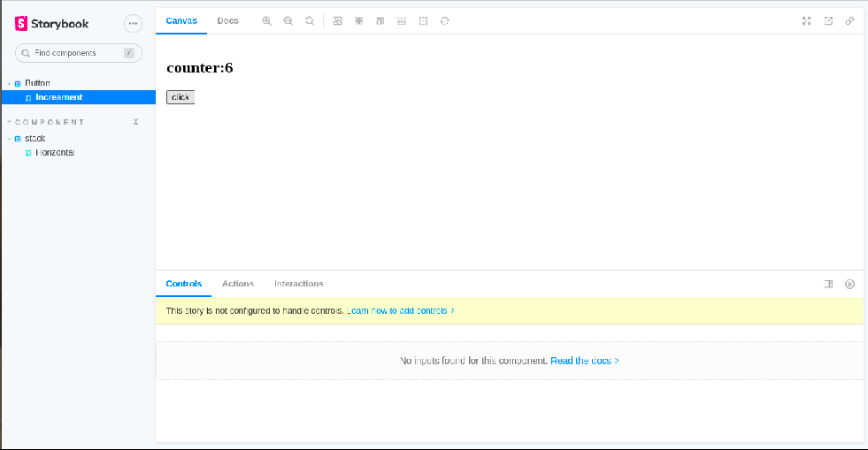Viewport: 868px width, 450px height.
Task: Change addons panel orientation
Action: [828, 284]
